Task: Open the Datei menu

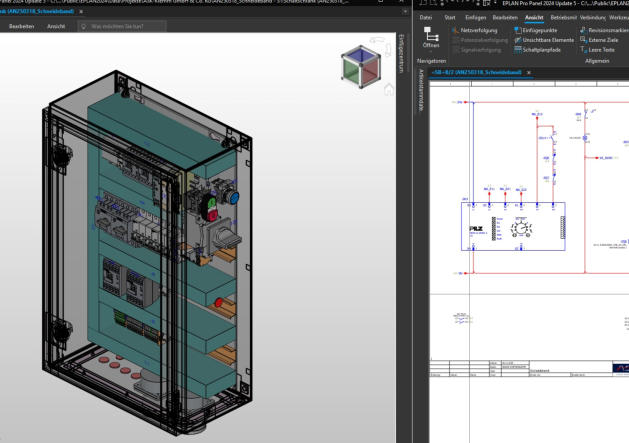Action: coord(426,17)
